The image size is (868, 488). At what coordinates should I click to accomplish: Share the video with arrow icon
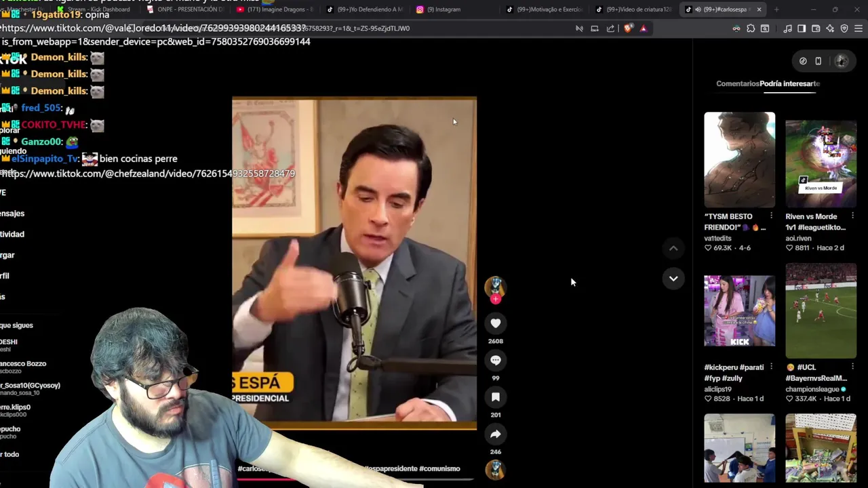click(x=496, y=434)
